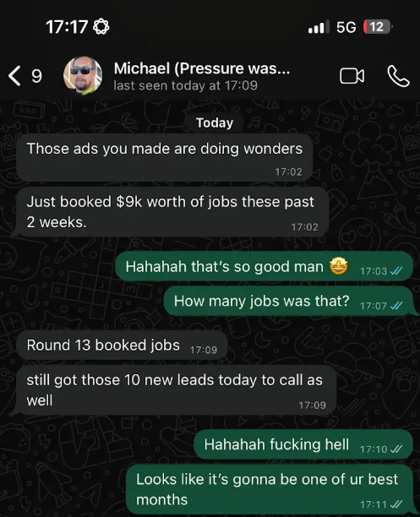This screenshot has height=517, width=420.
Task: Start a video call with Michael
Action: [352, 76]
